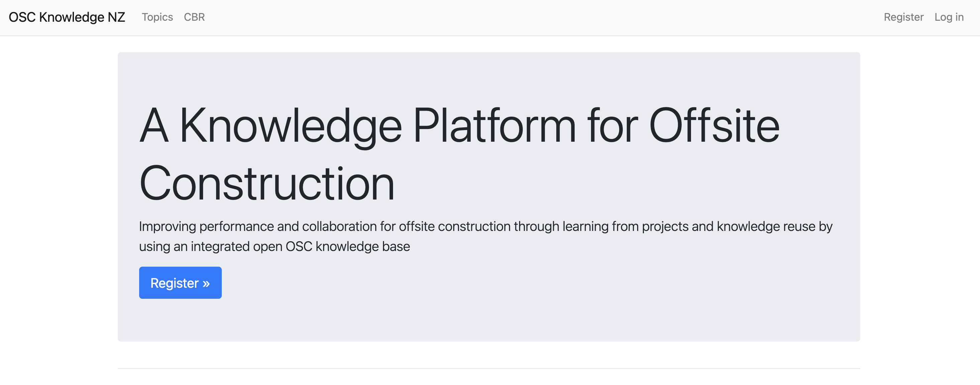This screenshot has height=385, width=980.
Task: Click 'knowledge reuse' in the description
Action: tap(766, 227)
